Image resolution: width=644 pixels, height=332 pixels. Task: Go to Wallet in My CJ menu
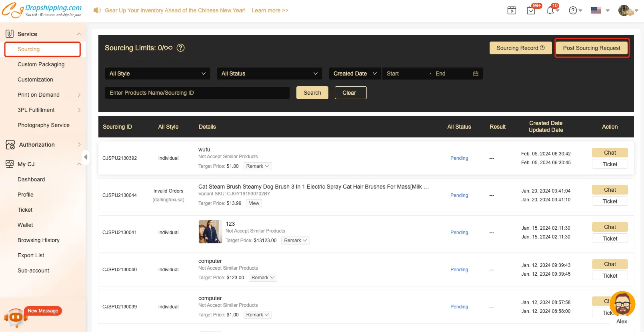(25, 225)
